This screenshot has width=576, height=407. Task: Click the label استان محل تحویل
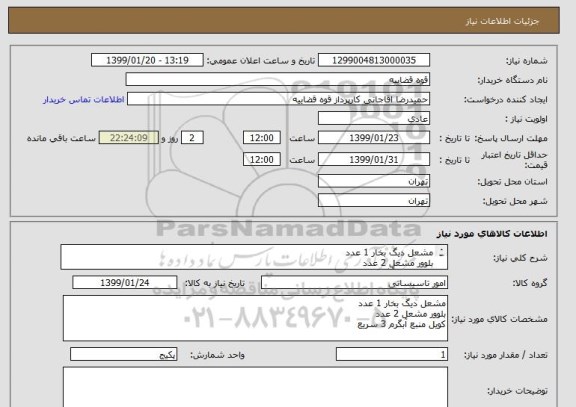click(512, 182)
